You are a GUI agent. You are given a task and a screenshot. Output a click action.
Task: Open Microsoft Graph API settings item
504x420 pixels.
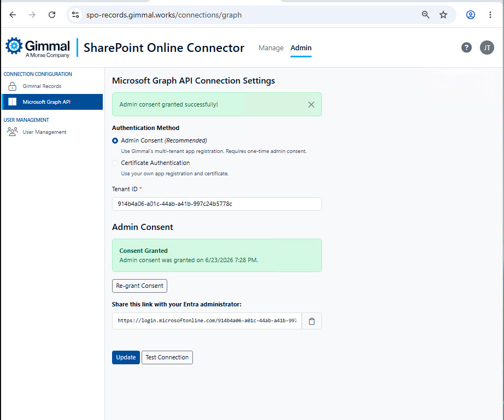click(52, 102)
